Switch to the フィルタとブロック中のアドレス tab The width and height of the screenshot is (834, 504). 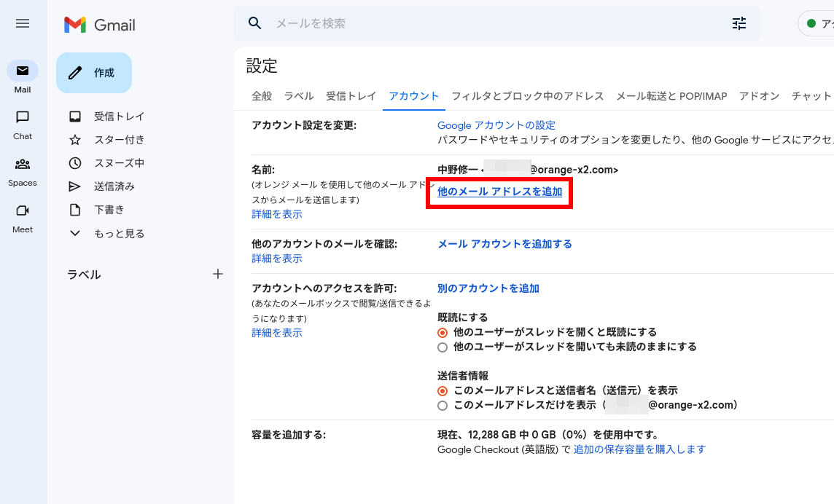527,96
